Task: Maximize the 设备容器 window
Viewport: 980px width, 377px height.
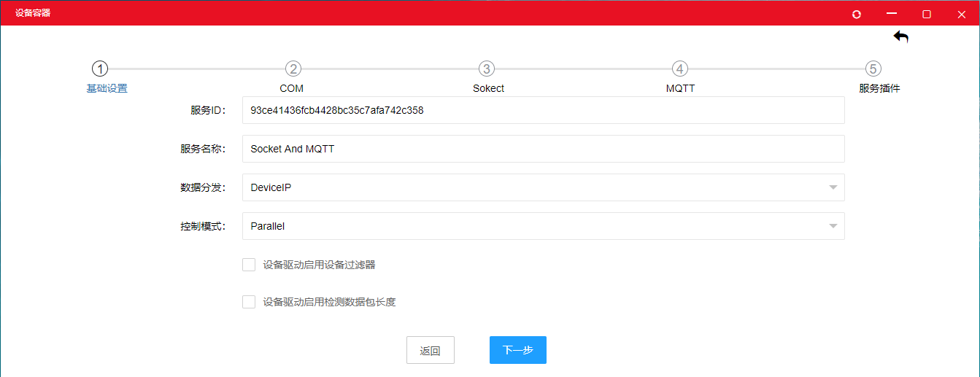Action: 927,14
